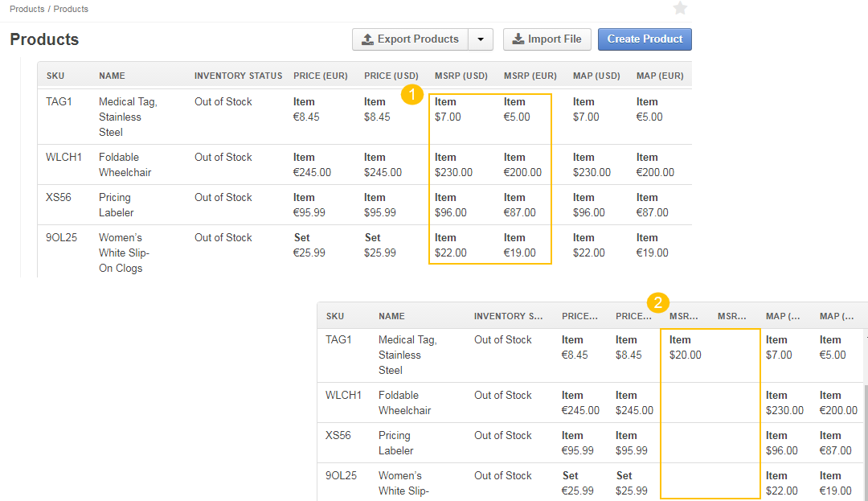868x501 pixels.
Task: Click the lower table's vertical scrollbar
Action: pyautogui.click(x=865, y=434)
